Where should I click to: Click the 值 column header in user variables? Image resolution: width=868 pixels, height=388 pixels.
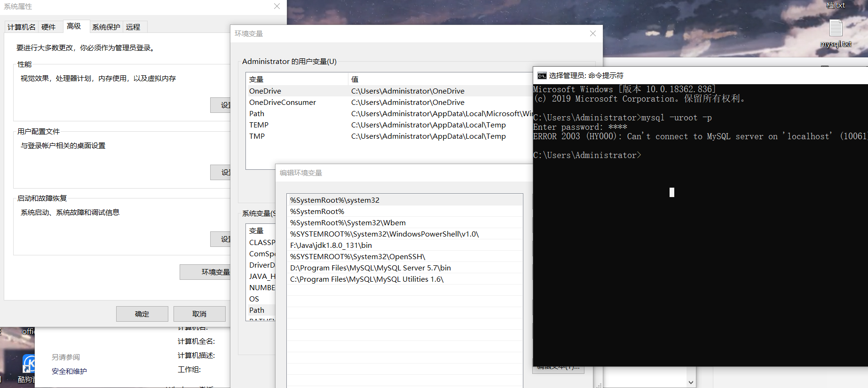440,79
